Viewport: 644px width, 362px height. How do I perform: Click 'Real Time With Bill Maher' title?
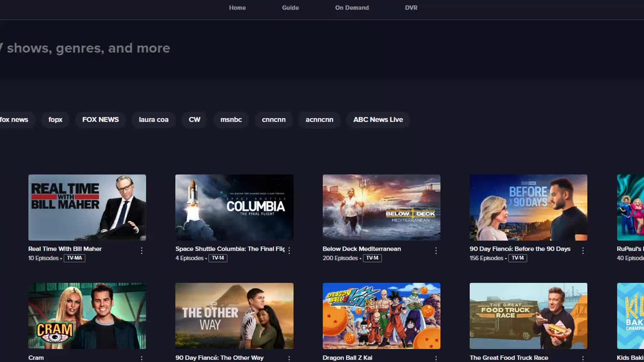(65, 249)
